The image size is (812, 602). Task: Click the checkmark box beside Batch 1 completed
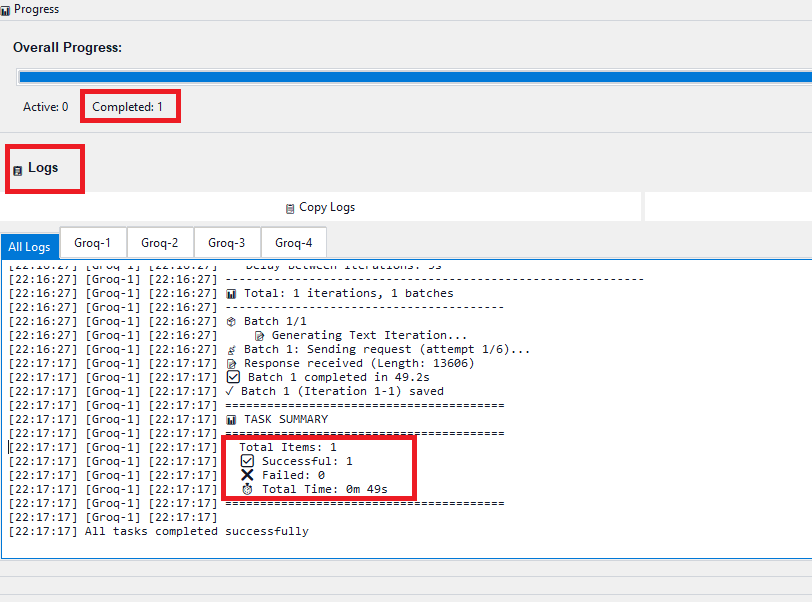(x=231, y=377)
